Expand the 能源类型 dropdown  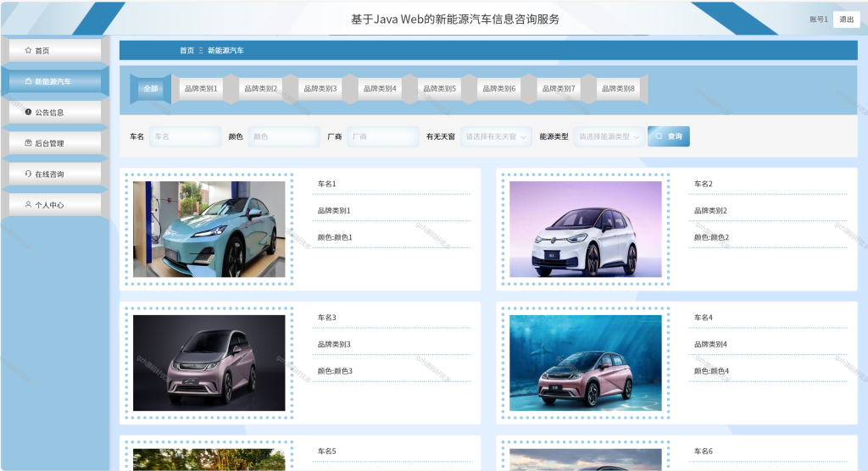(x=609, y=136)
